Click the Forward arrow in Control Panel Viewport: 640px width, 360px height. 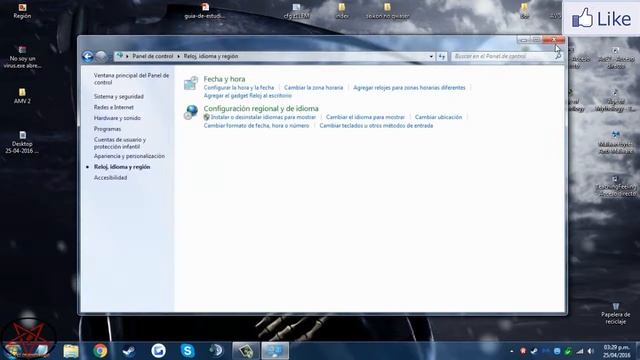101,56
